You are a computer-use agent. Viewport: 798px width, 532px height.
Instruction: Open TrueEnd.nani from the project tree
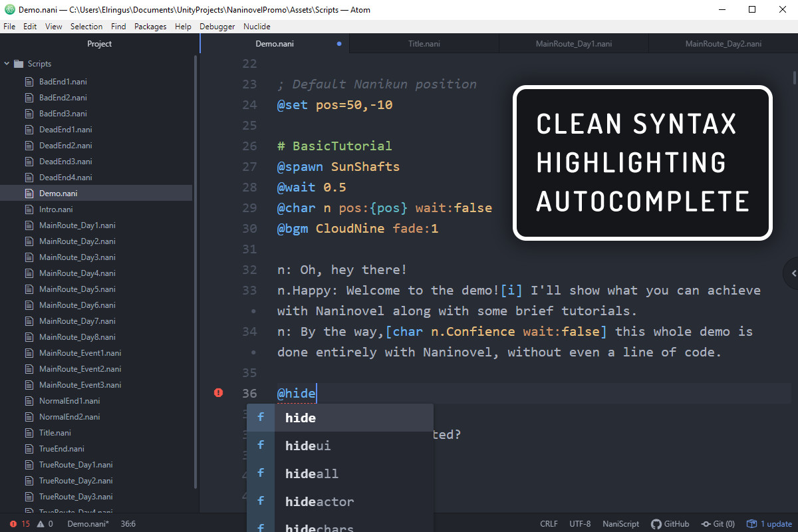pyautogui.click(x=61, y=449)
